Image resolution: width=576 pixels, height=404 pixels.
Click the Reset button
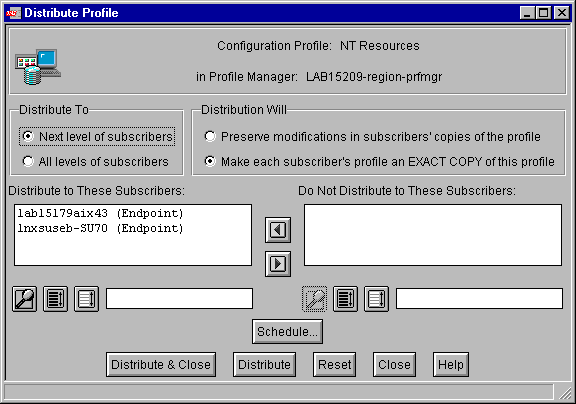point(334,365)
